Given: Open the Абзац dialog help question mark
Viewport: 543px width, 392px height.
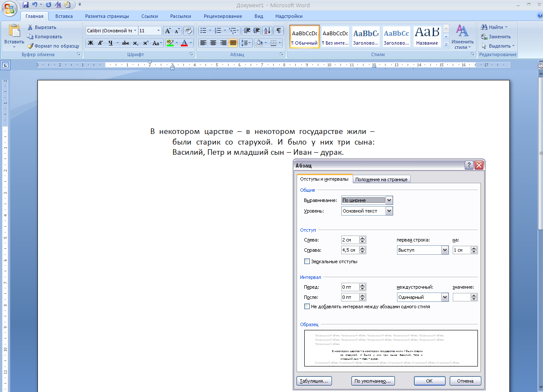Looking at the screenshot, I should [469, 165].
